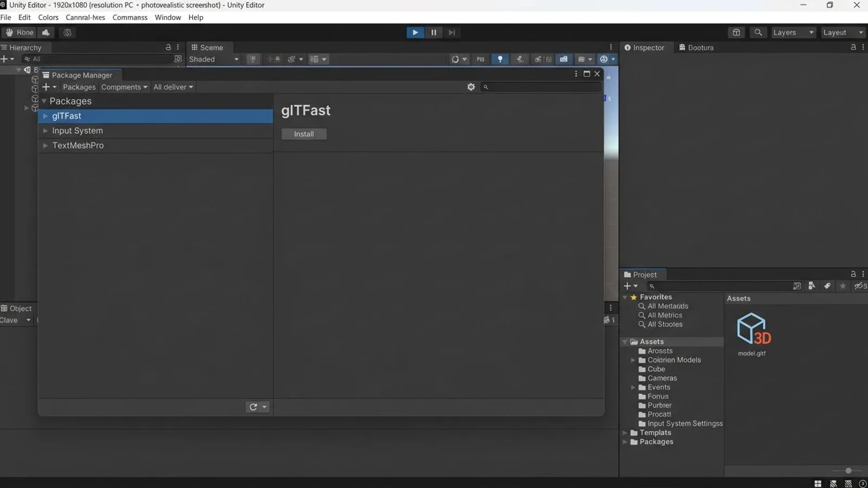The height and width of the screenshot is (488, 868).
Task: Refresh the package list
Action: tap(253, 407)
